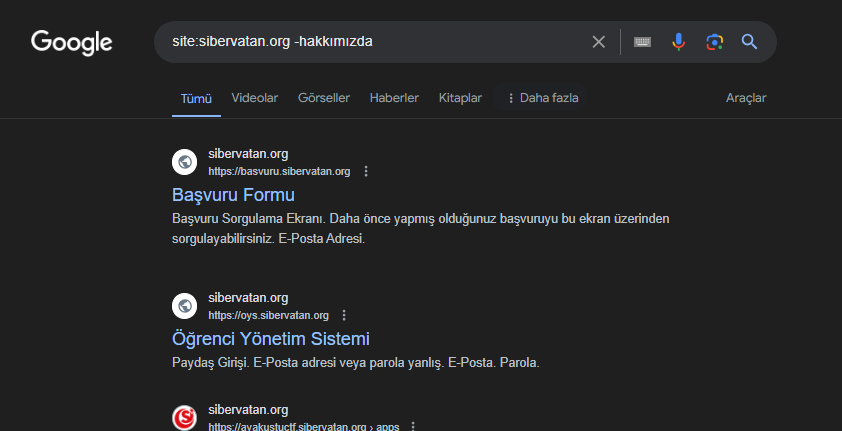Screen dimensions: 842x431
Task: Click red favicon of the third result
Action: coord(184,417)
